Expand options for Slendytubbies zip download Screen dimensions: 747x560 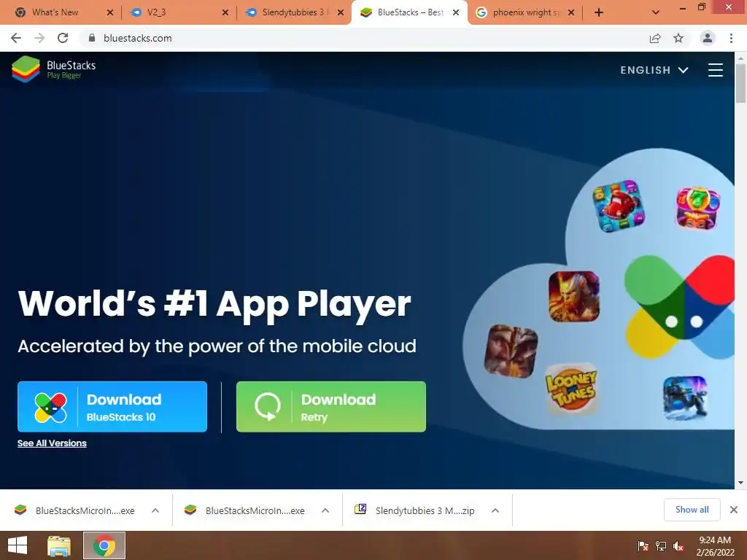495,510
